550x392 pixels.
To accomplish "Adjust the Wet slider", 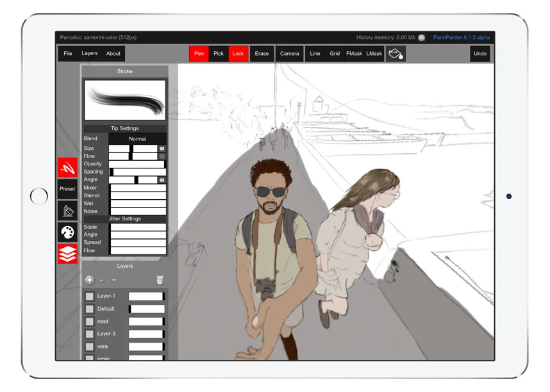I will 137,204.
